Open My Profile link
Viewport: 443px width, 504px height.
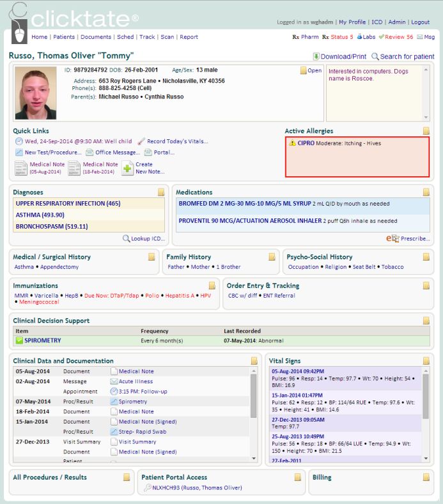[352, 22]
